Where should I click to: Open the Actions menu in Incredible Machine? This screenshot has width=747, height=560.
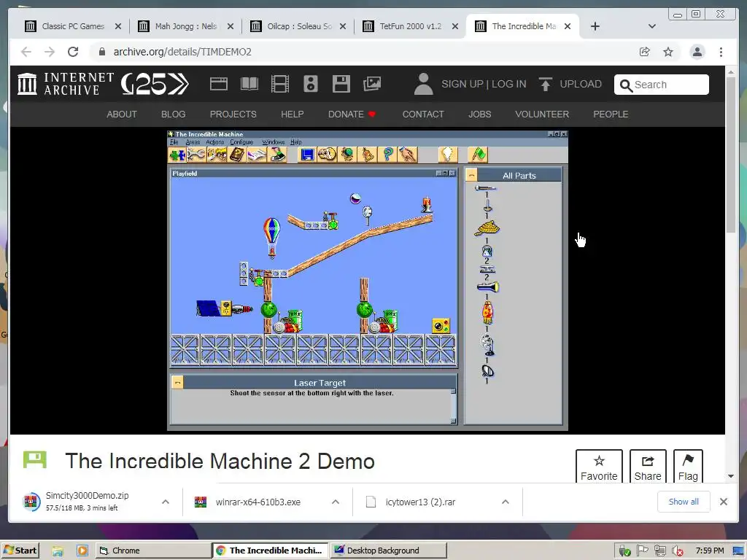click(215, 142)
